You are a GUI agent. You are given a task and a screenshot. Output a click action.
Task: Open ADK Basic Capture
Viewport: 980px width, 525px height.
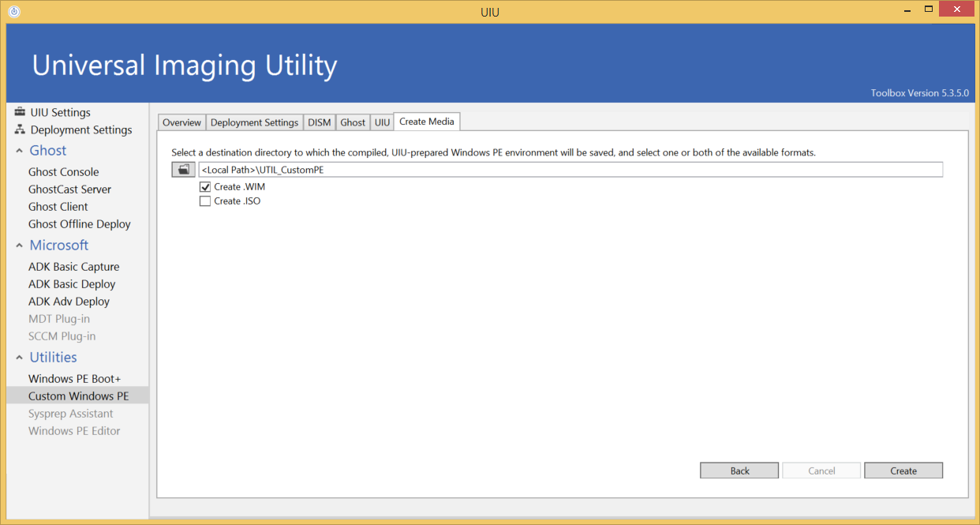tap(74, 267)
